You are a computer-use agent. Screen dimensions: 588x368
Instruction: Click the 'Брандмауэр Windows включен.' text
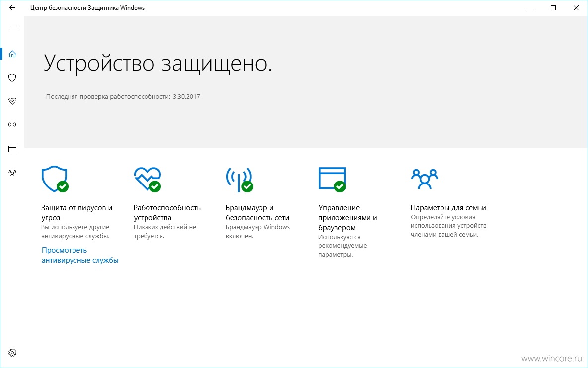coord(258,232)
